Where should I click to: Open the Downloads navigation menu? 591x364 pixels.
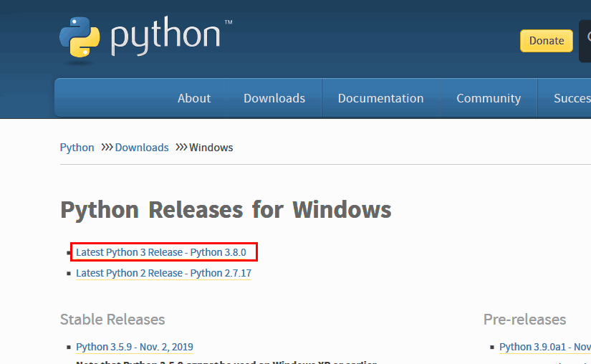(x=274, y=98)
